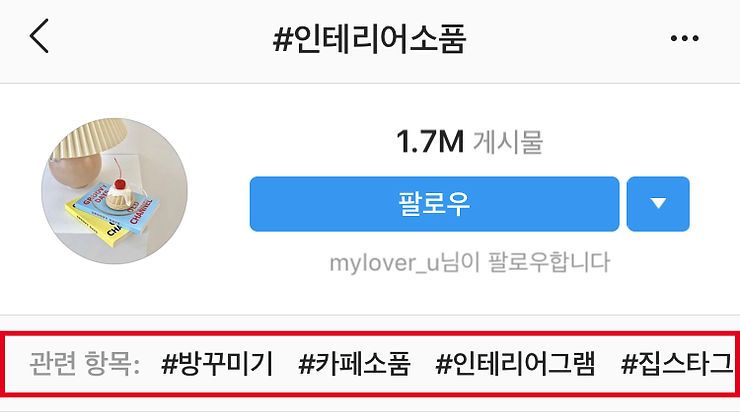Viewport: 740px width, 412px height.
Task: Open the related hashtag #인테리어그램
Action: (x=515, y=364)
